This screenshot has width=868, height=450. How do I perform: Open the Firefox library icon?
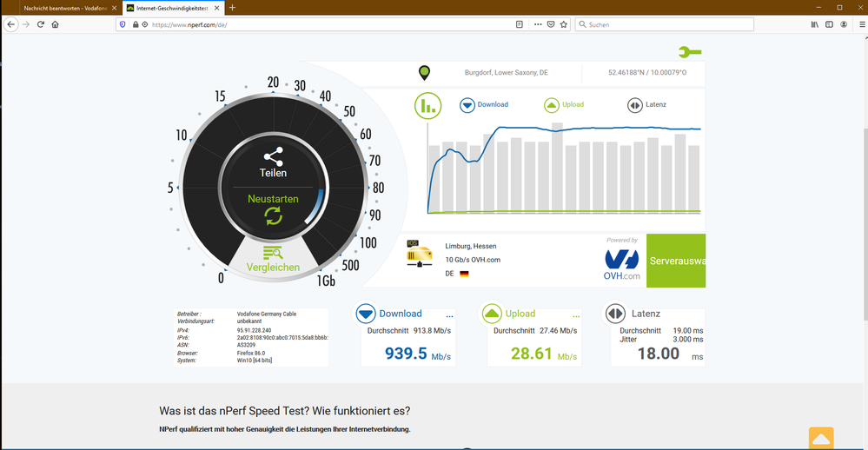click(814, 24)
